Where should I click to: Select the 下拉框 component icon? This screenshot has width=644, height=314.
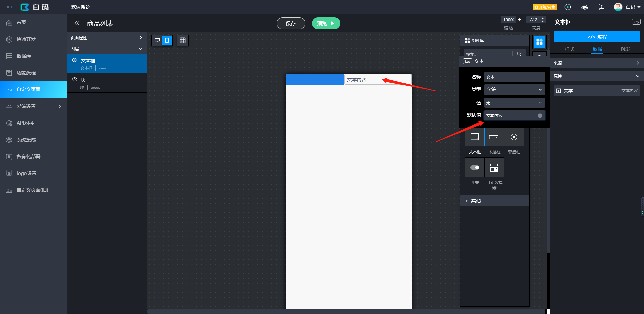click(494, 137)
